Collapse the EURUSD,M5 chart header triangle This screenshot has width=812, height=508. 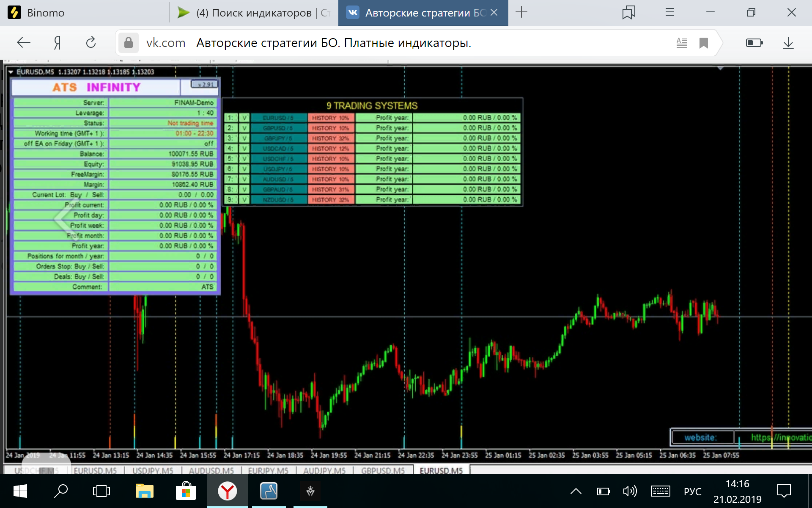coord(11,72)
